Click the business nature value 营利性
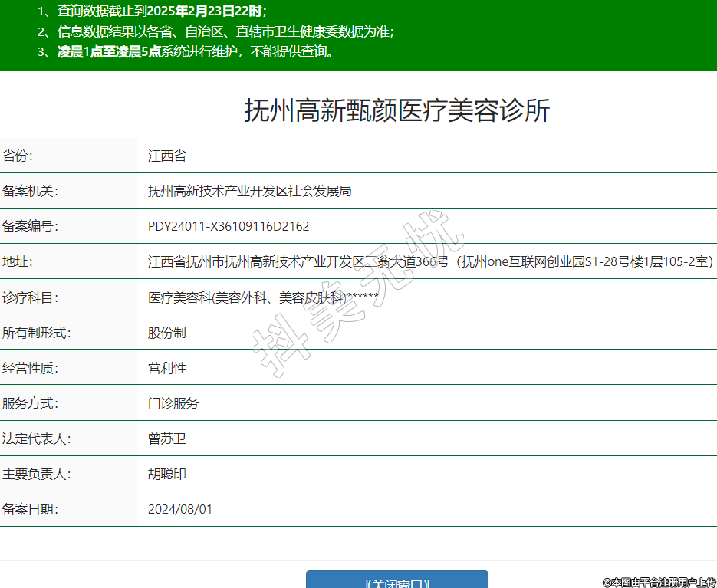This screenshot has height=588, width=717. pyautogui.click(x=167, y=368)
